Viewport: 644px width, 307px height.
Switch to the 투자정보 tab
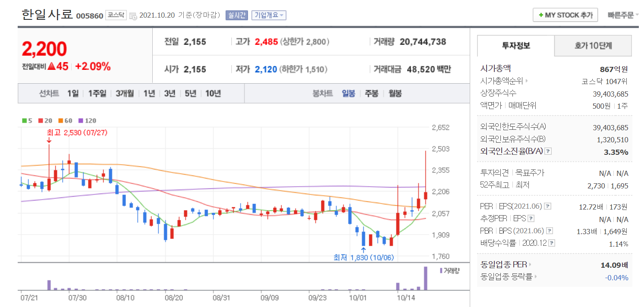(516, 46)
